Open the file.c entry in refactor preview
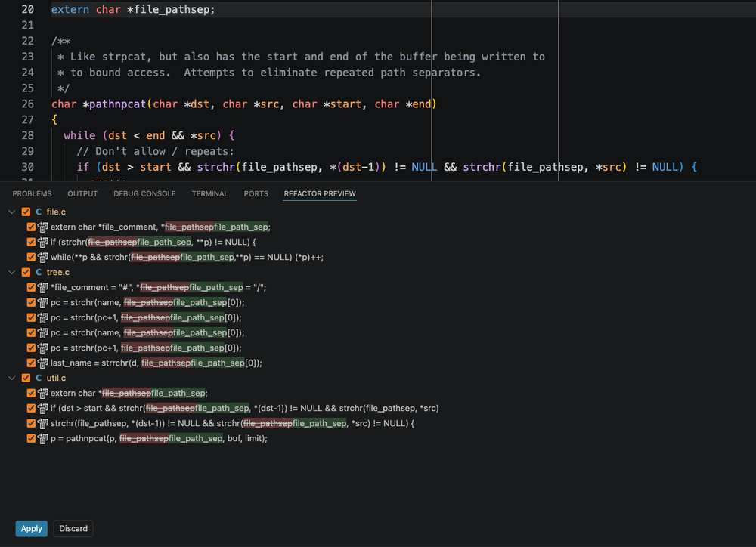This screenshot has width=756, height=547. pyautogui.click(x=56, y=212)
